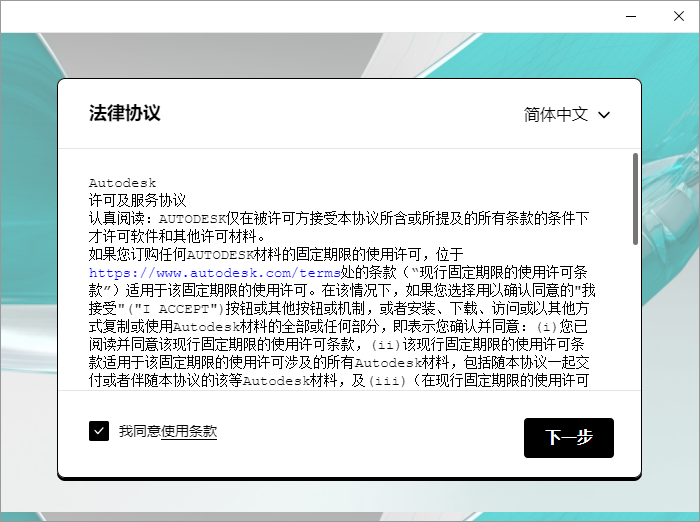700x522 pixels.
Task: Click the 许可及服务协议 title line
Action: coord(137,200)
